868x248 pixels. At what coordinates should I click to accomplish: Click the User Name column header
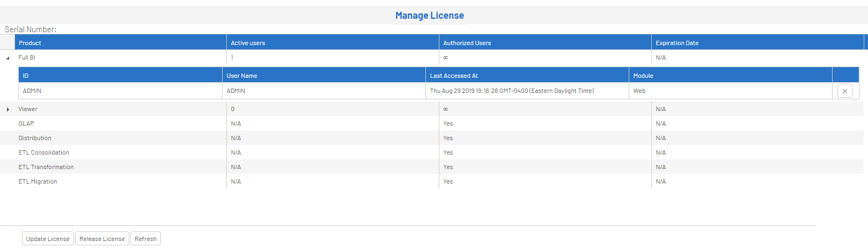[x=242, y=76]
